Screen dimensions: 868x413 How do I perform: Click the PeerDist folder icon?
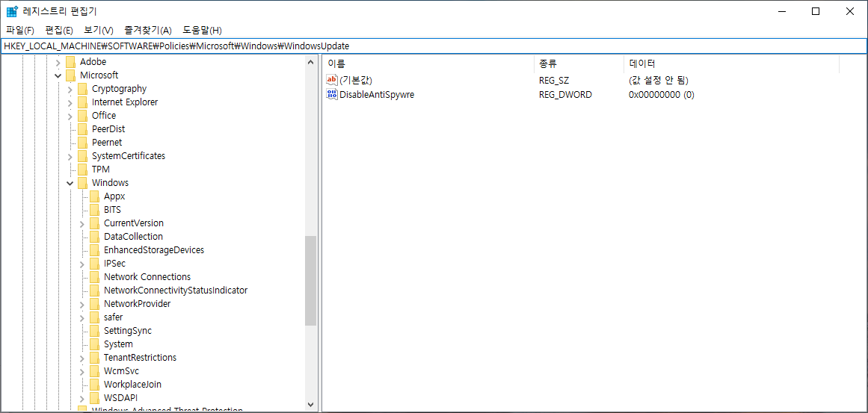(82, 128)
